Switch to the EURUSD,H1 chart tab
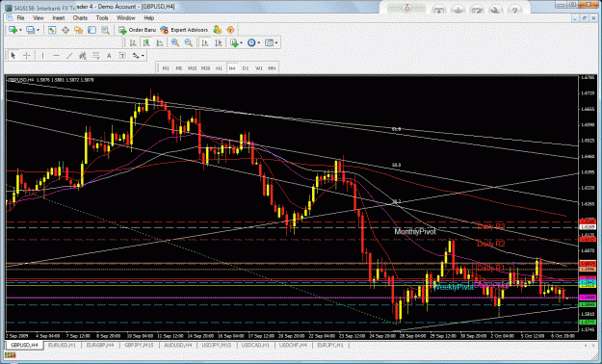The width and height of the screenshot is (602, 364). point(62,346)
